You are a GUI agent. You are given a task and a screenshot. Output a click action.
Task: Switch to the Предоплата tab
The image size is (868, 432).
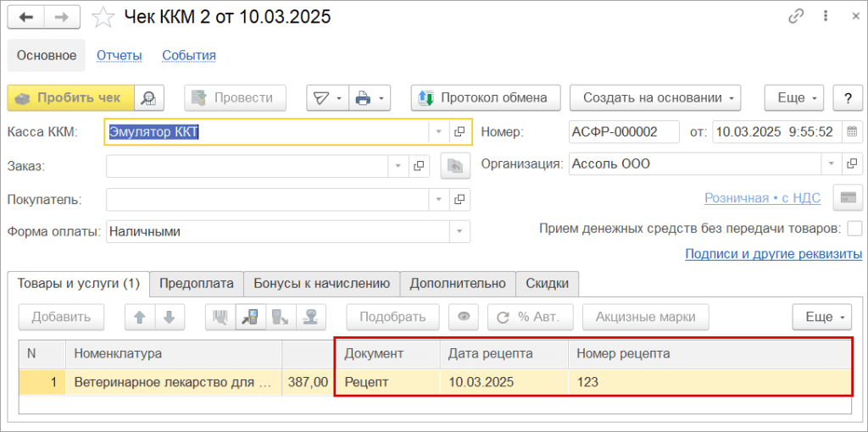click(x=197, y=283)
